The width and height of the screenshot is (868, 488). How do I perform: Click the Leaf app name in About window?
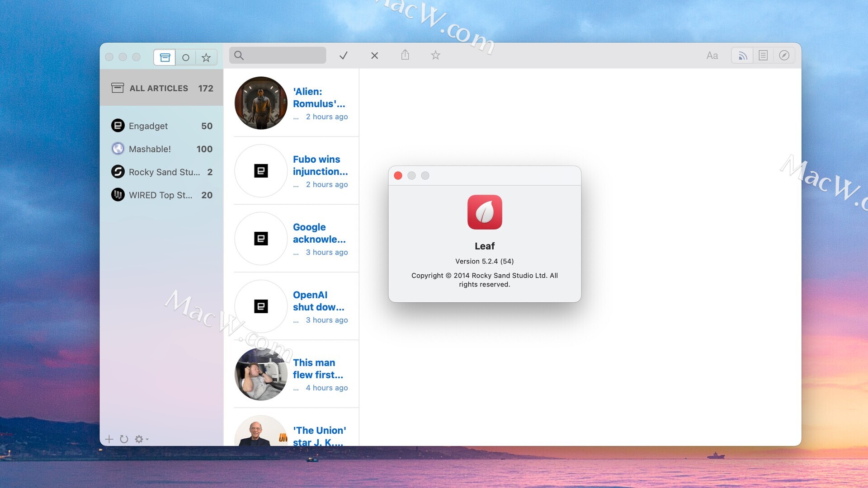[485, 246]
